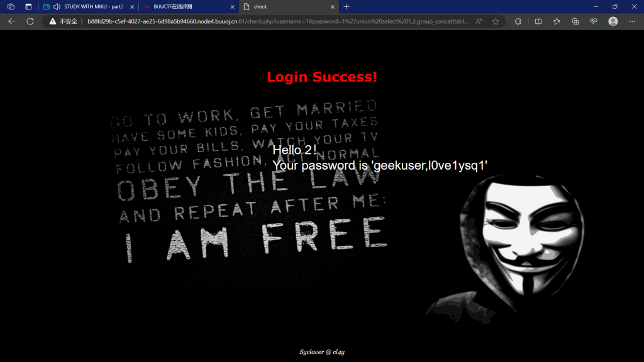Close the BUUCTF tab
Screen dimensions: 644x362
click(233, 6)
